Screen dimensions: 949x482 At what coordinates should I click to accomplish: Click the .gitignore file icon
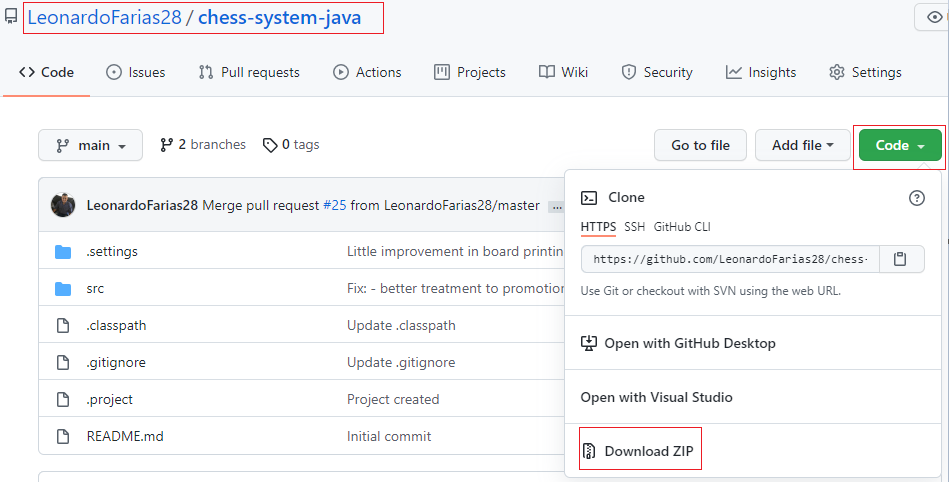pos(63,362)
